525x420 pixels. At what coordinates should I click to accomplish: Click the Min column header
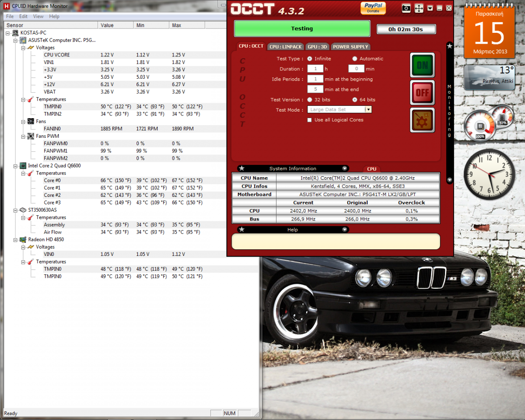click(151, 25)
